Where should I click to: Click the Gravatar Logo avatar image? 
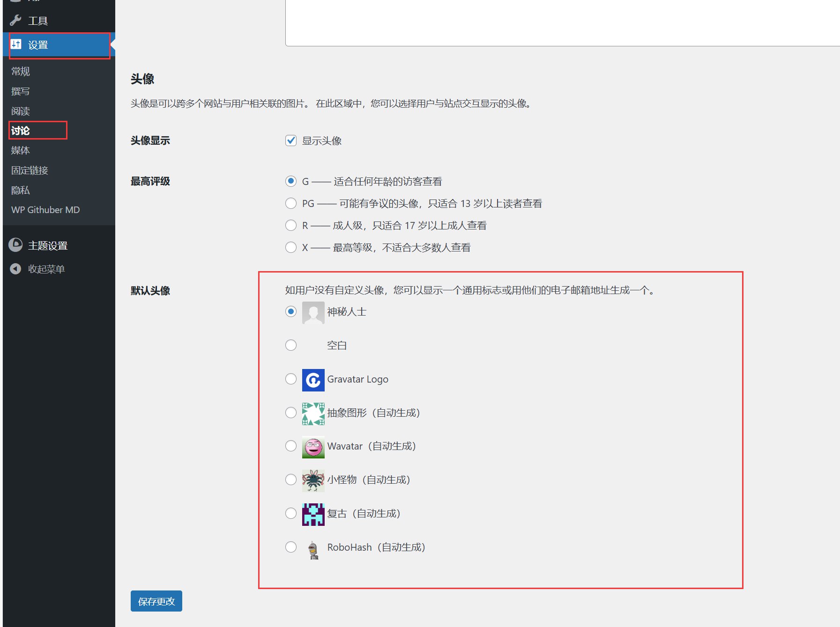[x=313, y=380]
